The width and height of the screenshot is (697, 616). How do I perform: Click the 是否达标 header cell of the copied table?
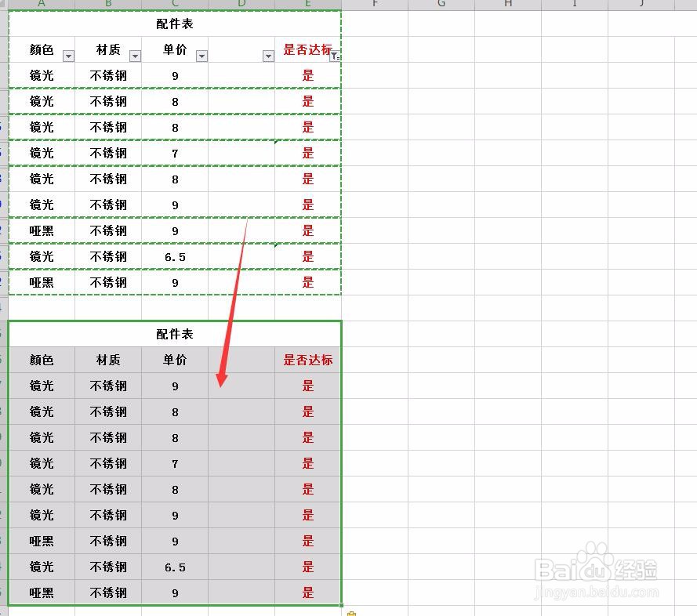click(307, 360)
